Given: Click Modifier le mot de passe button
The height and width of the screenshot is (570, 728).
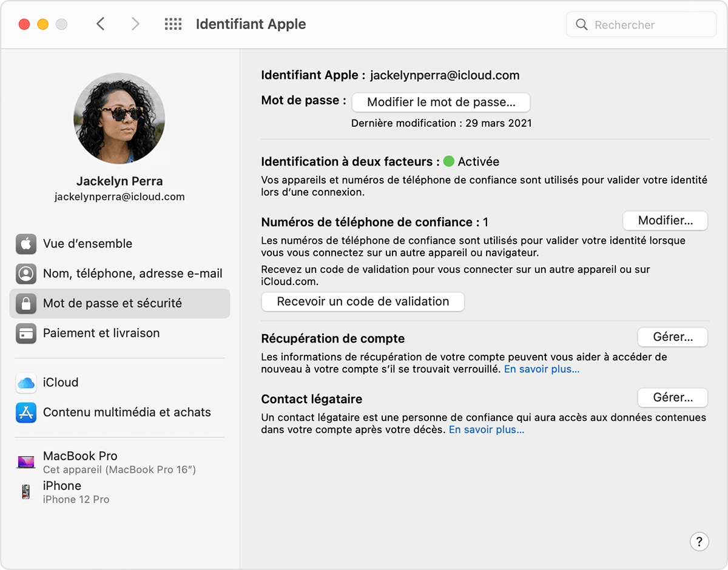Looking at the screenshot, I should (441, 102).
